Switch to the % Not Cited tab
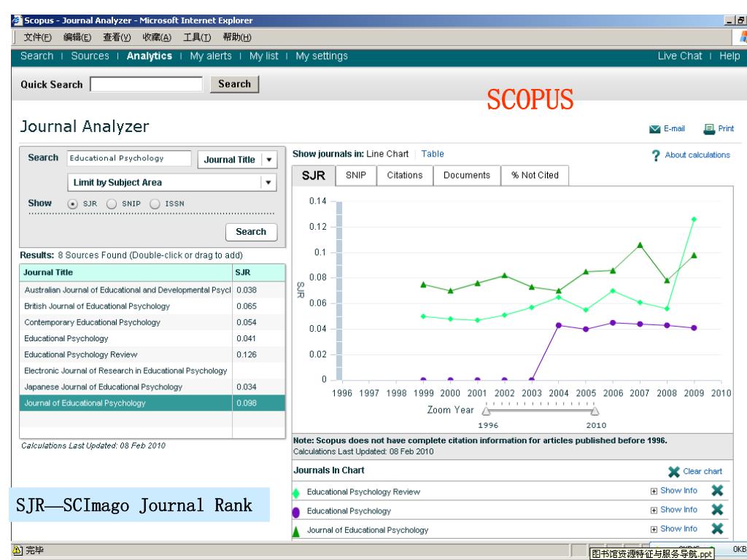Image resolution: width=747 pixels, height=560 pixels. point(535,175)
